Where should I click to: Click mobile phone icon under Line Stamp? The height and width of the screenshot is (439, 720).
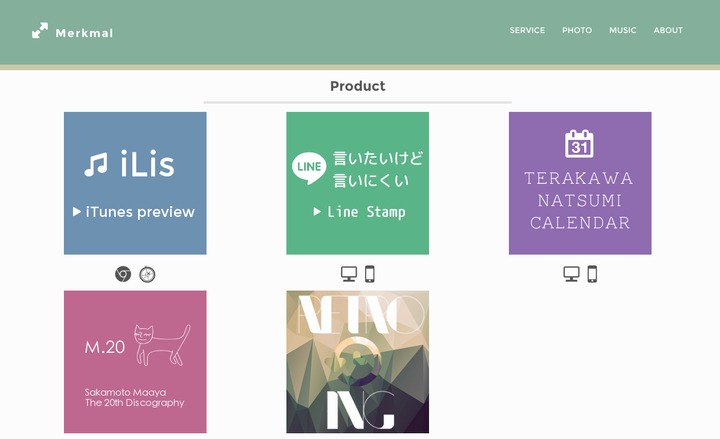(369, 274)
